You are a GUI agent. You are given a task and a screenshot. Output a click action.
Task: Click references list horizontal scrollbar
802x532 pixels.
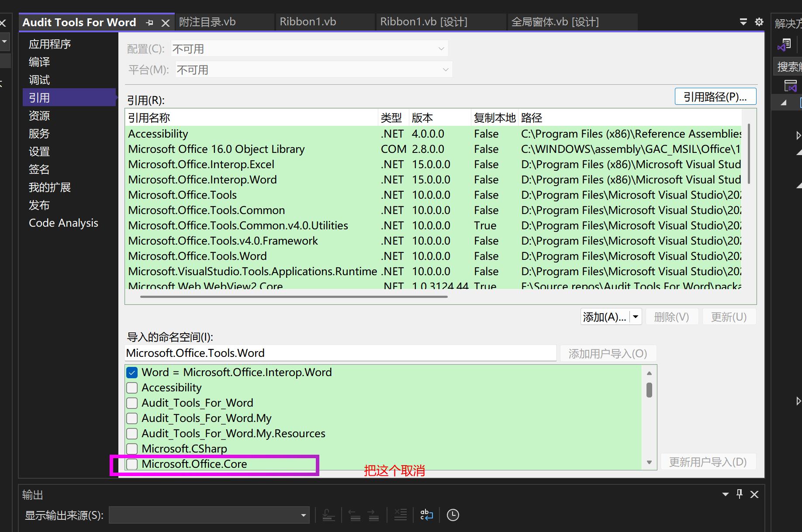click(294, 297)
